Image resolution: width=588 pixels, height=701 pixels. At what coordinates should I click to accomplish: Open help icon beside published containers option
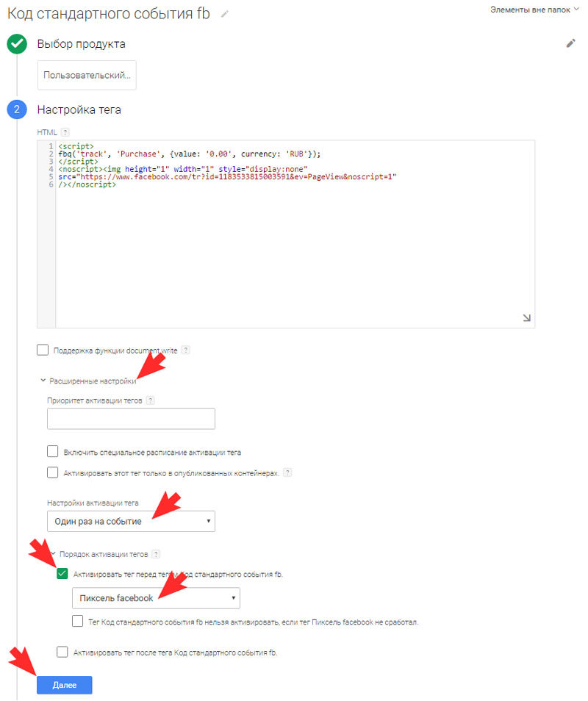[287, 472]
